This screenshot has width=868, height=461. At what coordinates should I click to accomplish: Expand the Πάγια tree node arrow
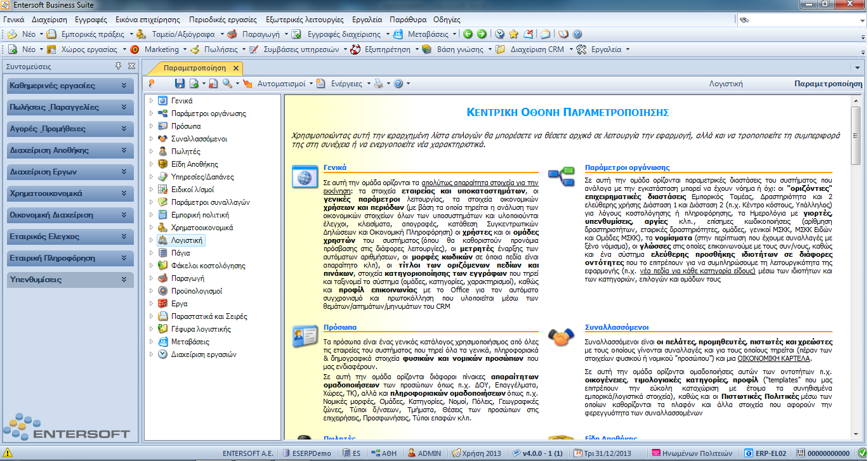click(151, 252)
